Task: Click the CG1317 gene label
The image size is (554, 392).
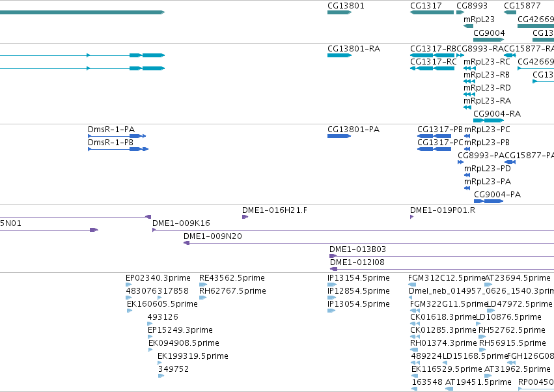Action: (426, 6)
